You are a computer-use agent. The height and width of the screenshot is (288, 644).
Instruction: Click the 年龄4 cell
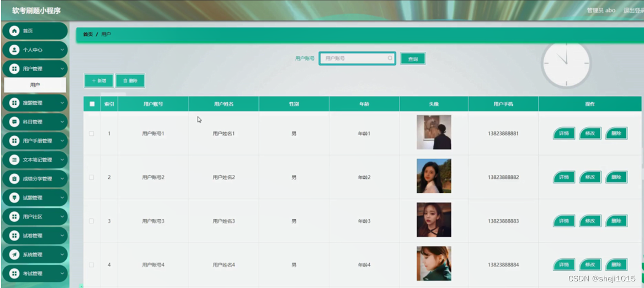tap(364, 265)
